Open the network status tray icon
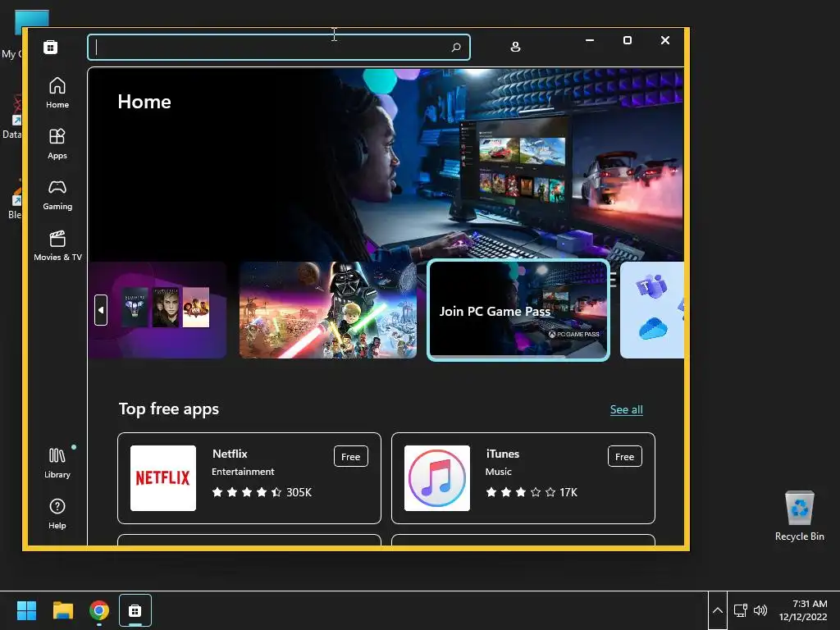 [741, 610]
